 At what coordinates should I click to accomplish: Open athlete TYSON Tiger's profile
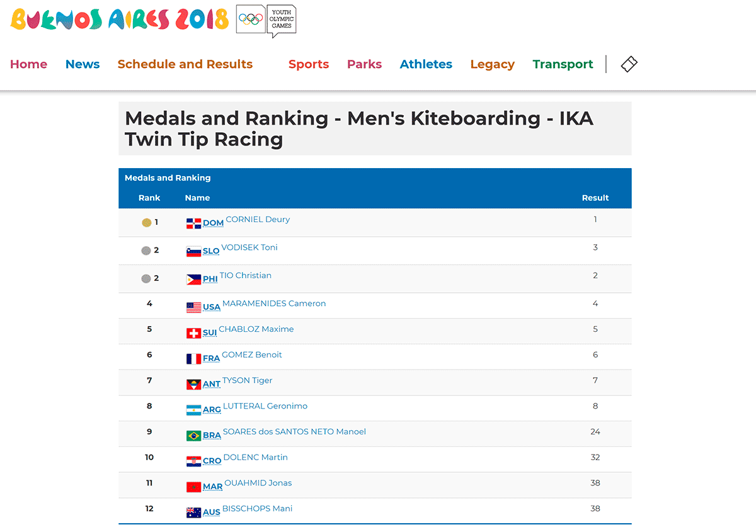(x=248, y=381)
